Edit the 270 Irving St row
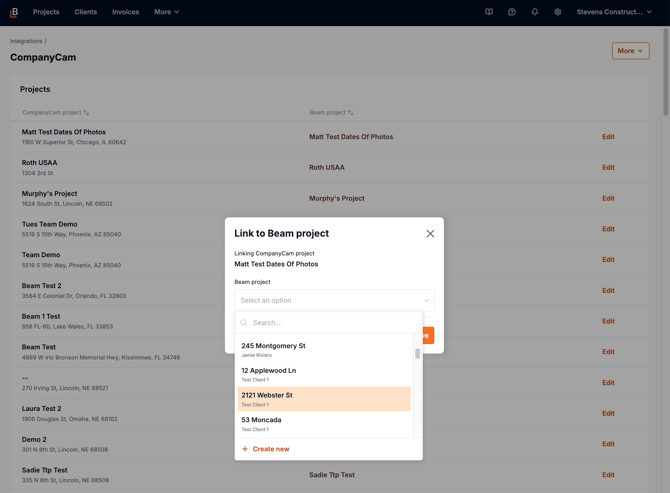The image size is (670, 493). (x=608, y=383)
